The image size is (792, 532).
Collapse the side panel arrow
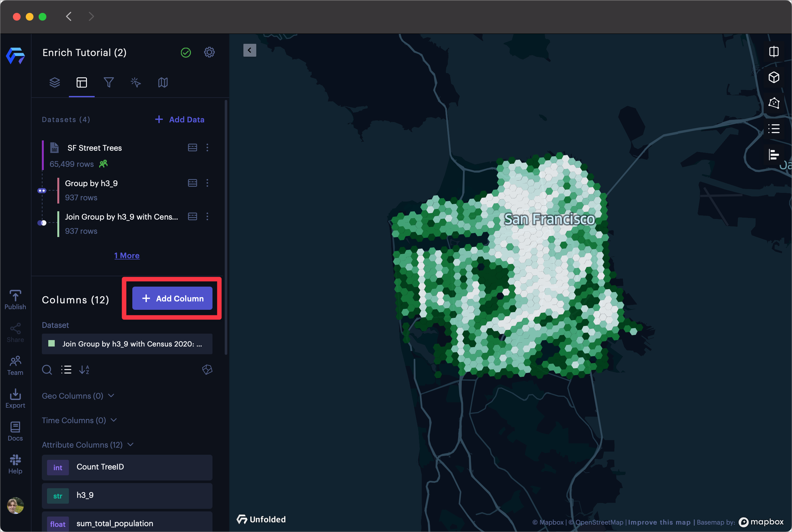point(250,50)
